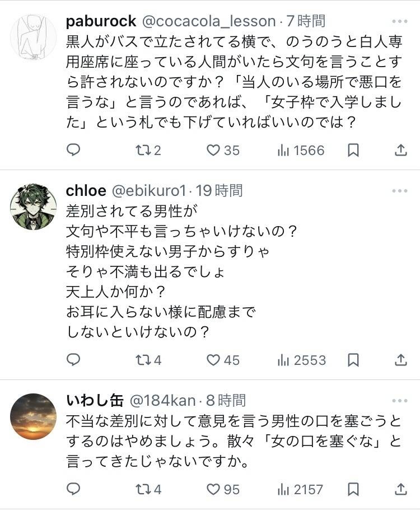The width and height of the screenshot is (420, 516).
Task: Reply to chloe's tweet
Action: click(73, 360)
